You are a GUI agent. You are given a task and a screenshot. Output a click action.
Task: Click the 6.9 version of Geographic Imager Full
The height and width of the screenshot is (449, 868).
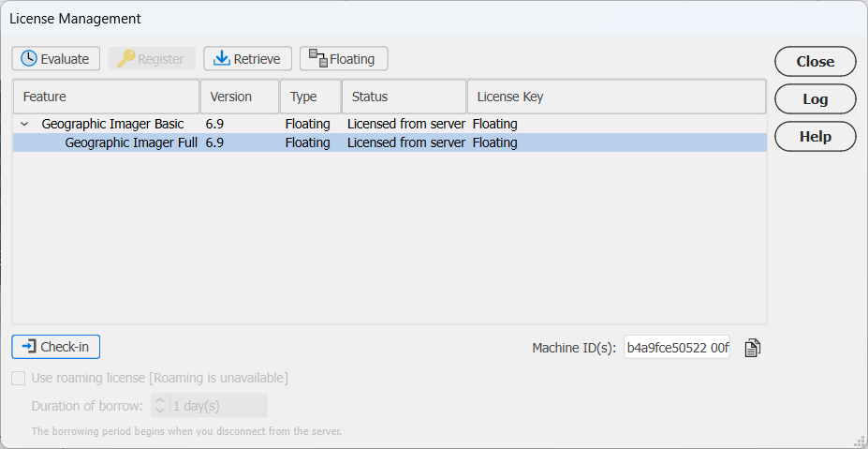click(x=214, y=143)
